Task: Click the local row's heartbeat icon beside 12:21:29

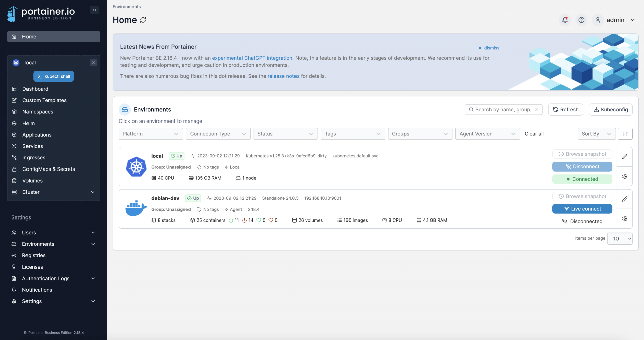Action: (193, 156)
